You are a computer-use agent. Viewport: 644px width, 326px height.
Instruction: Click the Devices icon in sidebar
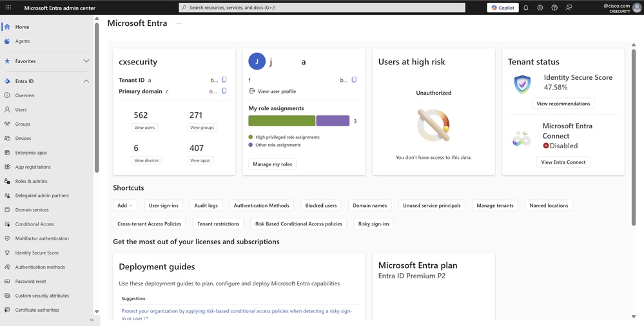point(7,139)
